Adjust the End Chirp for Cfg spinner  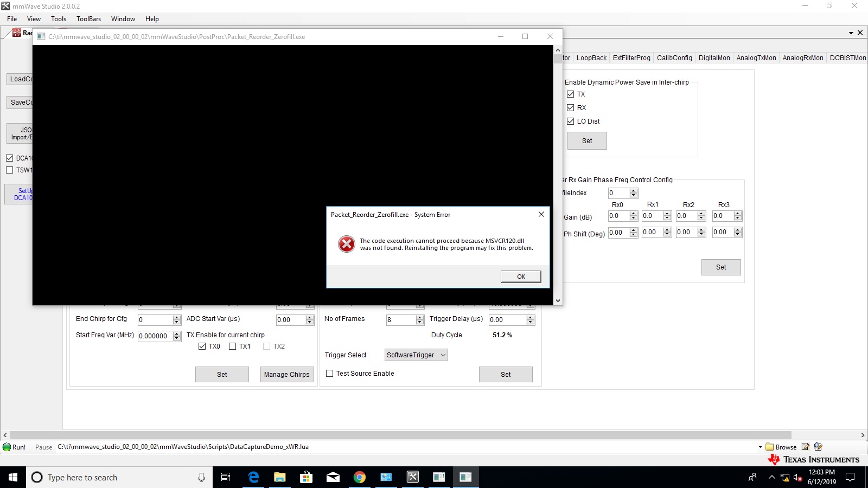tap(177, 320)
